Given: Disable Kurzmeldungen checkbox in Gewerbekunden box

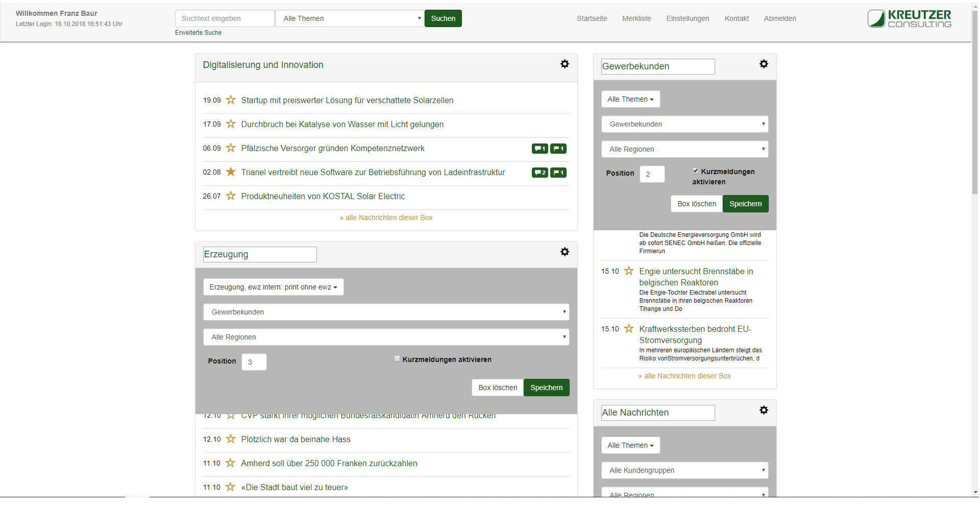Looking at the screenshot, I should coord(696,171).
